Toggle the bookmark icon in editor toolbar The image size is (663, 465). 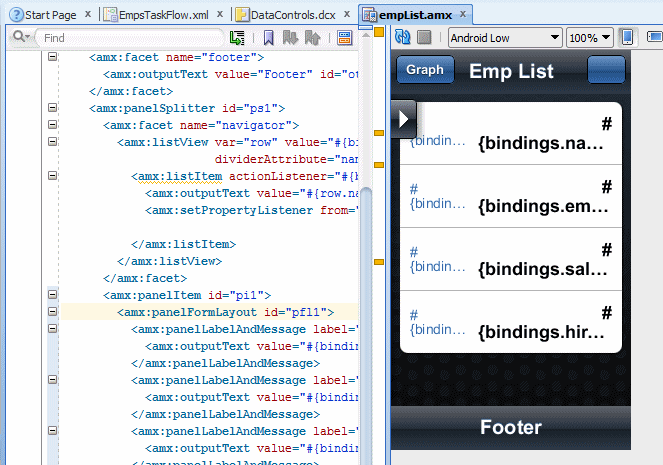(x=268, y=38)
